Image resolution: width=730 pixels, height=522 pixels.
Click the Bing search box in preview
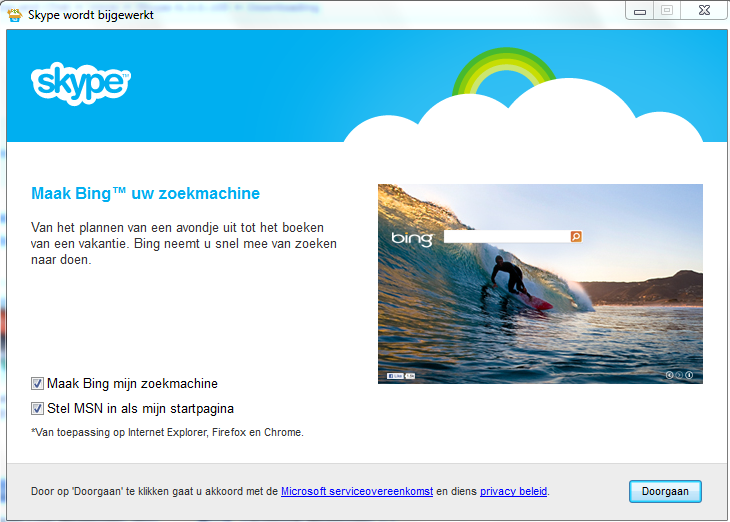click(x=507, y=237)
